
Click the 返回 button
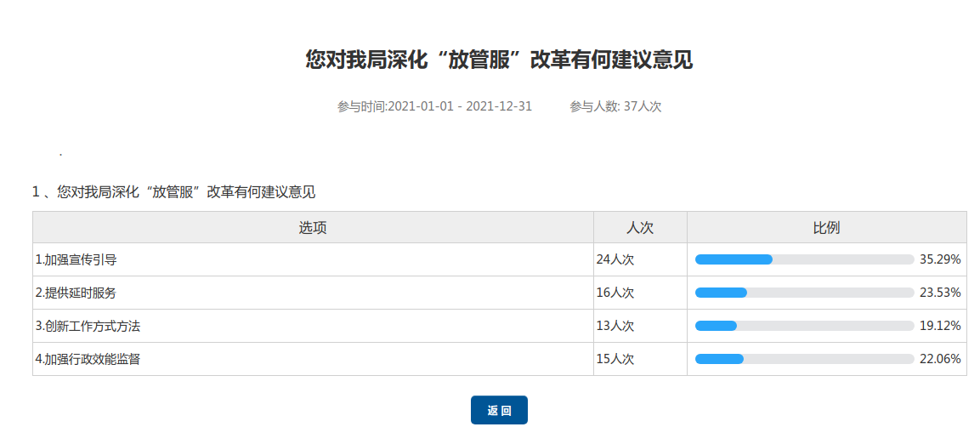pyautogui.click(x=499, y=410)
